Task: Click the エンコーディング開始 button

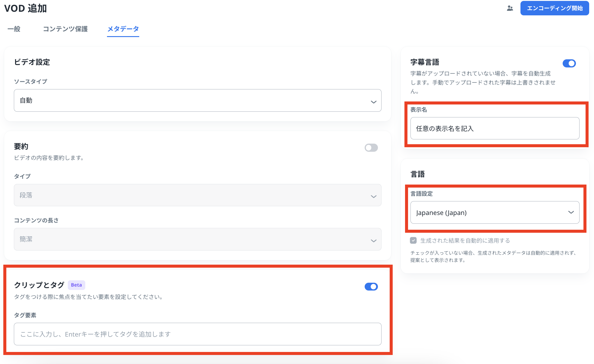Action: (554, 8)
